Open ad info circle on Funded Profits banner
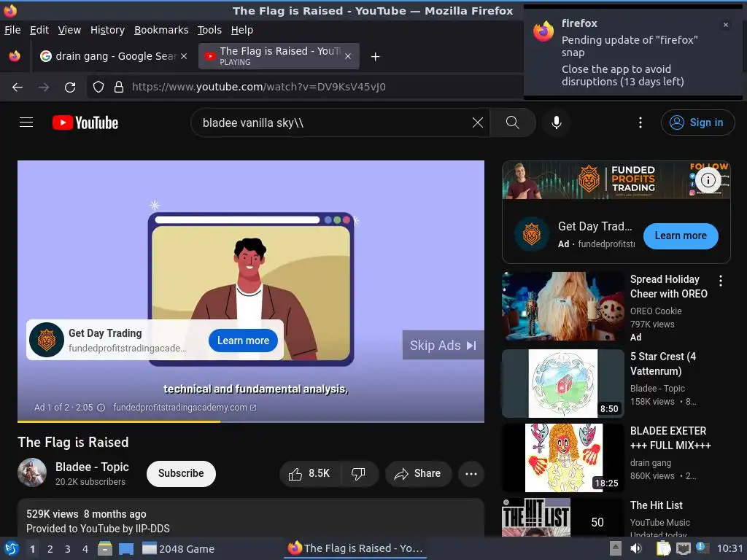 (x=708, y=180)
